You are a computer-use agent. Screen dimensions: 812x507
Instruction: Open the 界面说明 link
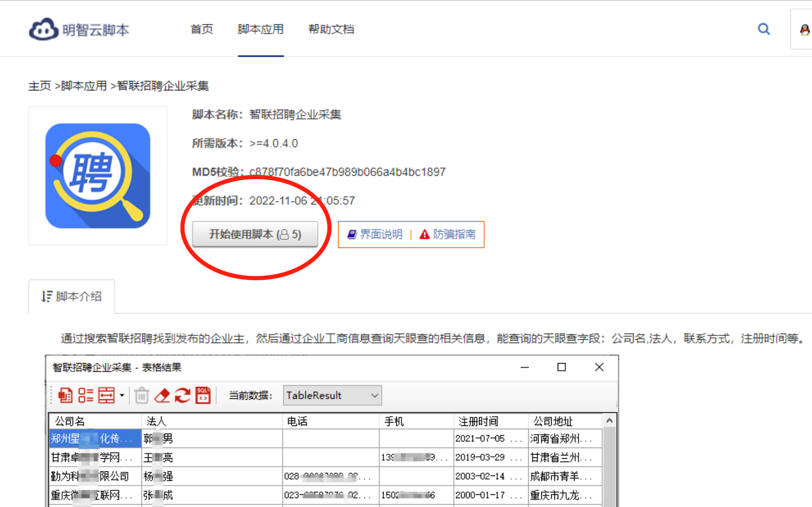tap(381, 234)
